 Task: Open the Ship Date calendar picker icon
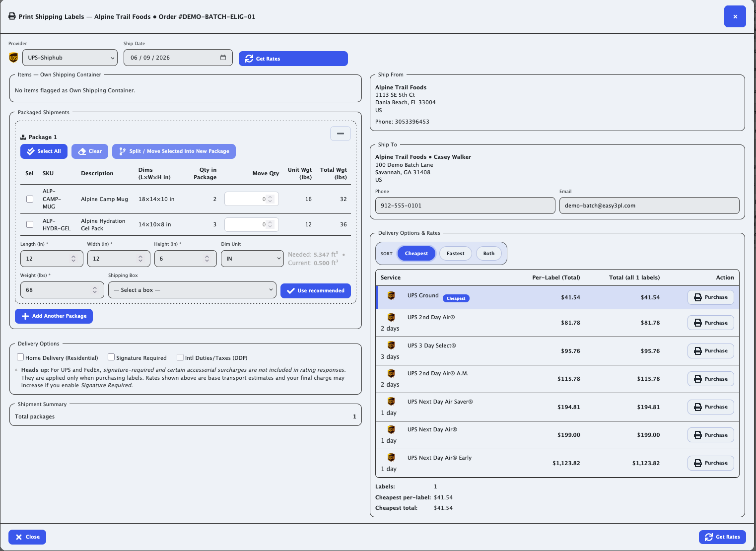tap(223, 58)
